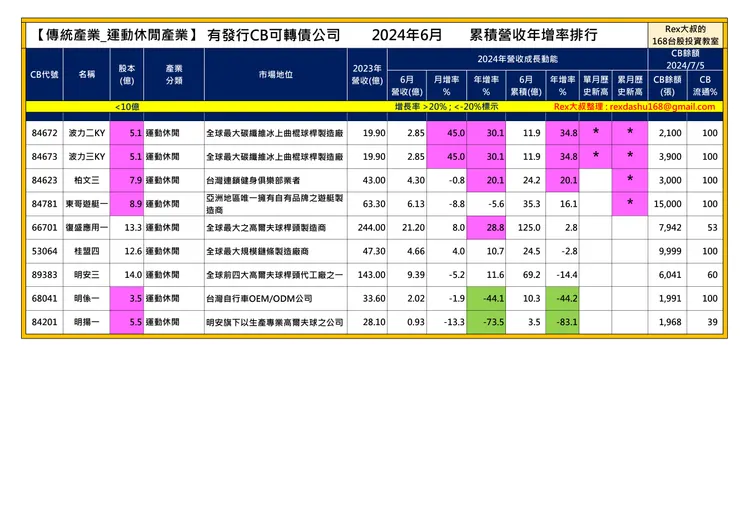Click 2023 revenue value 63.30
Screen dimensions: 740x523
click(x=374, y=204)
